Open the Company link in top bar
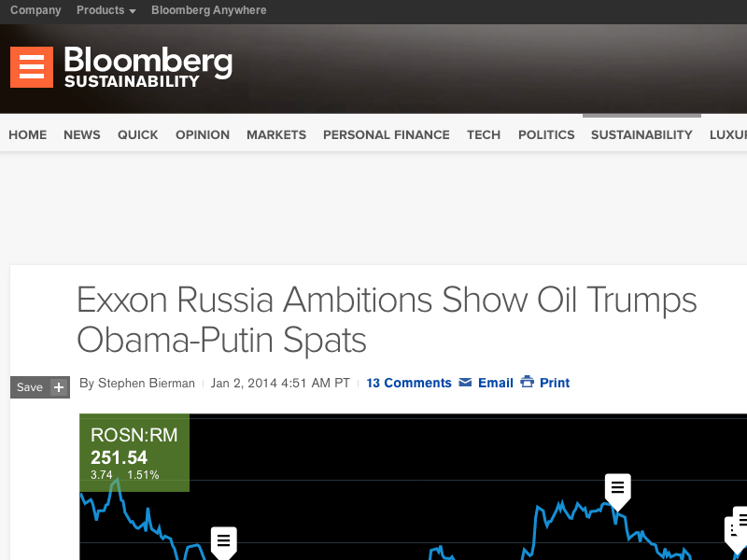747x560 pixels. pyautogui.click(x=35, y=10)
